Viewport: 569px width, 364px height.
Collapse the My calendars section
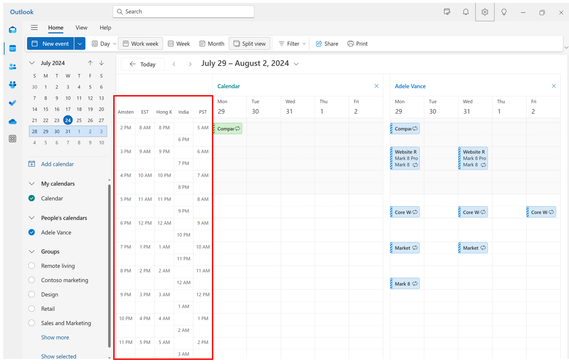pyautogui.click(x=32, y=184)
